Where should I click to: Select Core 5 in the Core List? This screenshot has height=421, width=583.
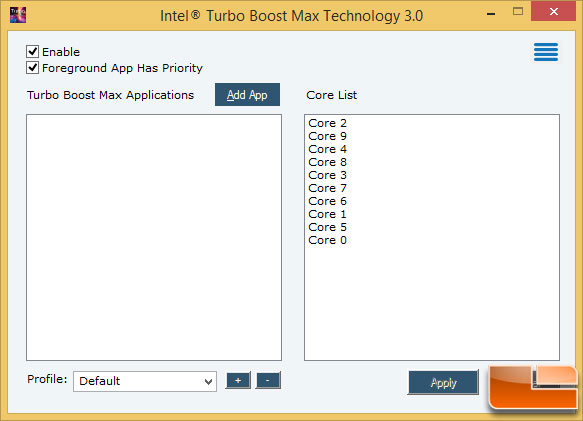328,227
